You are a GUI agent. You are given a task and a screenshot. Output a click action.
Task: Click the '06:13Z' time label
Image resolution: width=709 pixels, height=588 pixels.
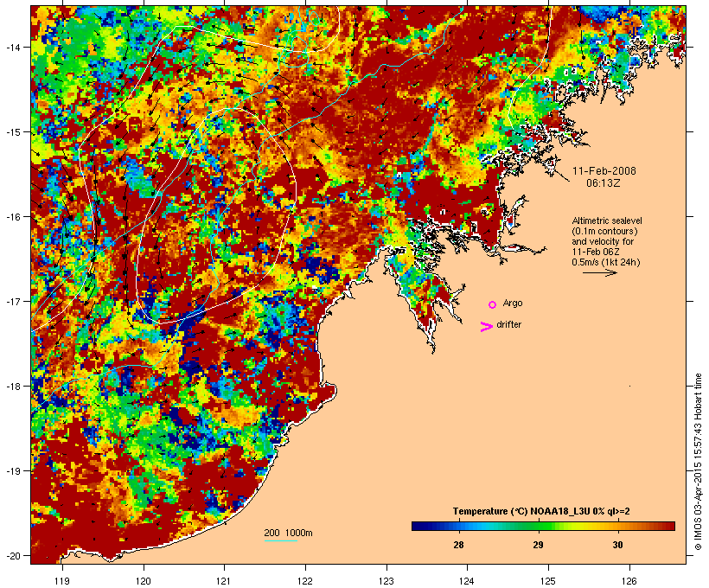pyautogui.click(x=604, y=183)
